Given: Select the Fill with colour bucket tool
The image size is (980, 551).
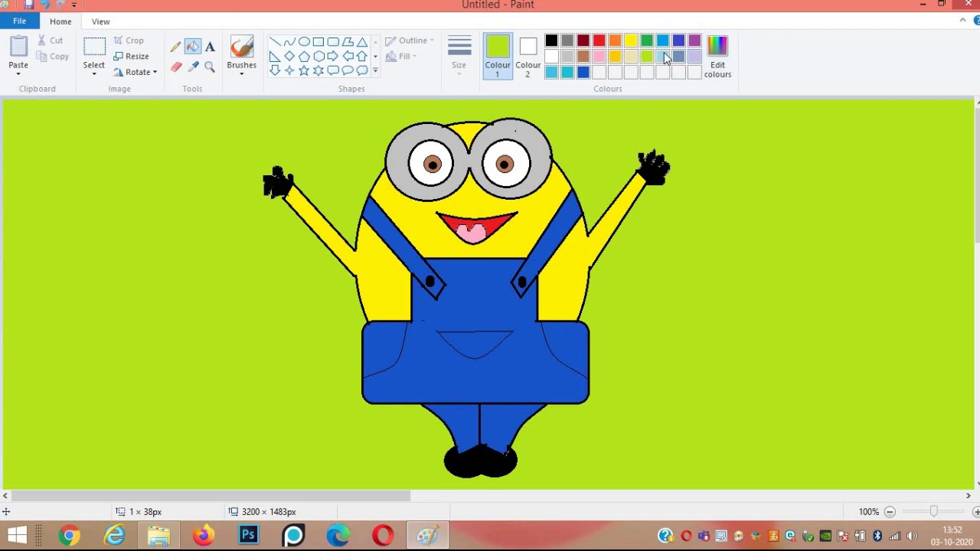Looking at the screenshot, I should point(193,47).
